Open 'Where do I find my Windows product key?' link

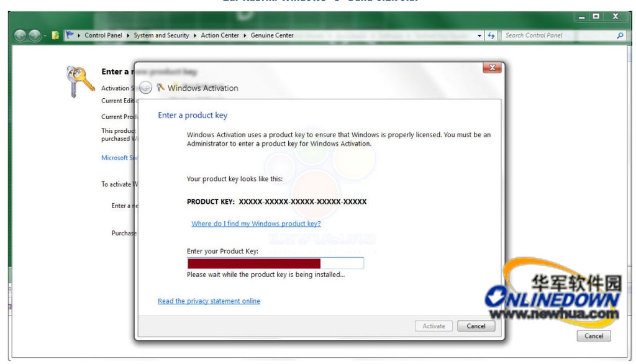256,224
